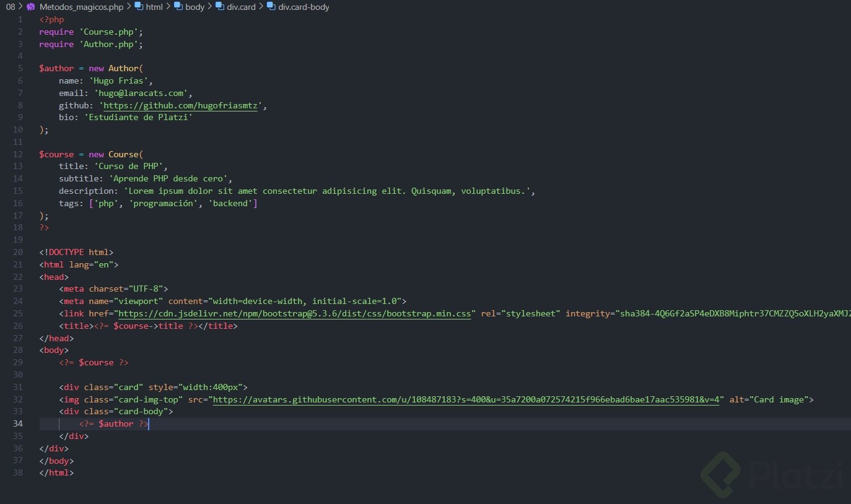Click the 'Curso de PHP' title string
851x504 pixels.
point(128,167)
